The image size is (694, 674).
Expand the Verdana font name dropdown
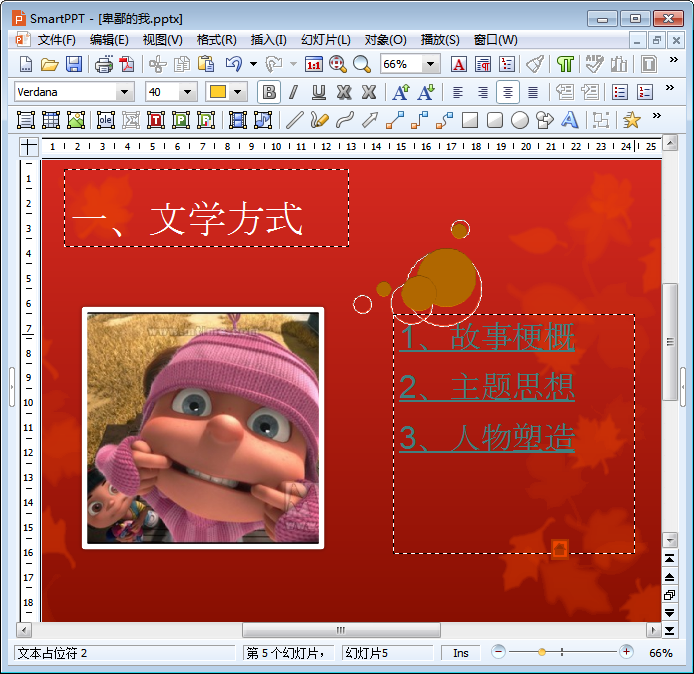(x=124, y=92)
